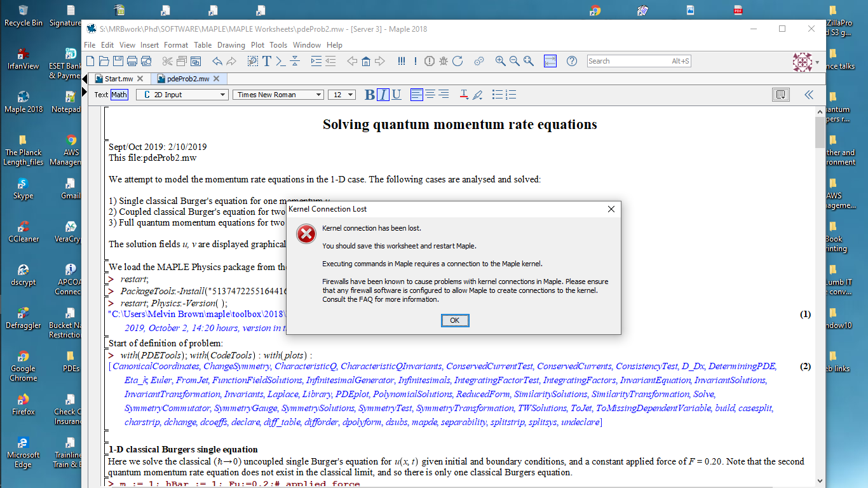Open the Insert menu
This screenshot has width=868, height=488.
click(150, 45)
